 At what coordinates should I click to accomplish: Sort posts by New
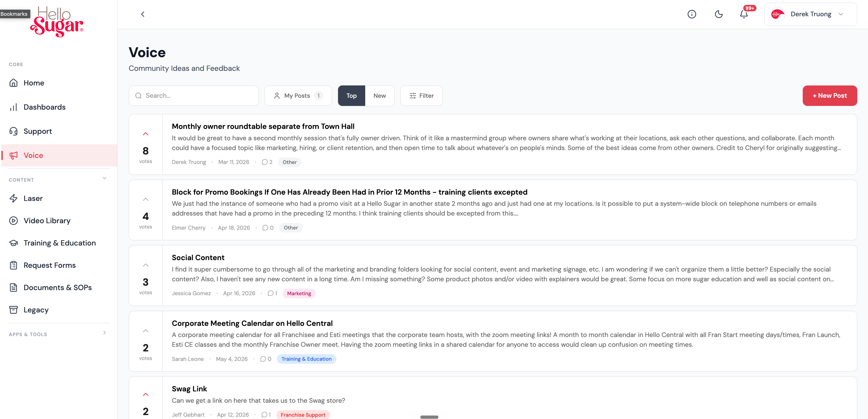pos(380,96)
